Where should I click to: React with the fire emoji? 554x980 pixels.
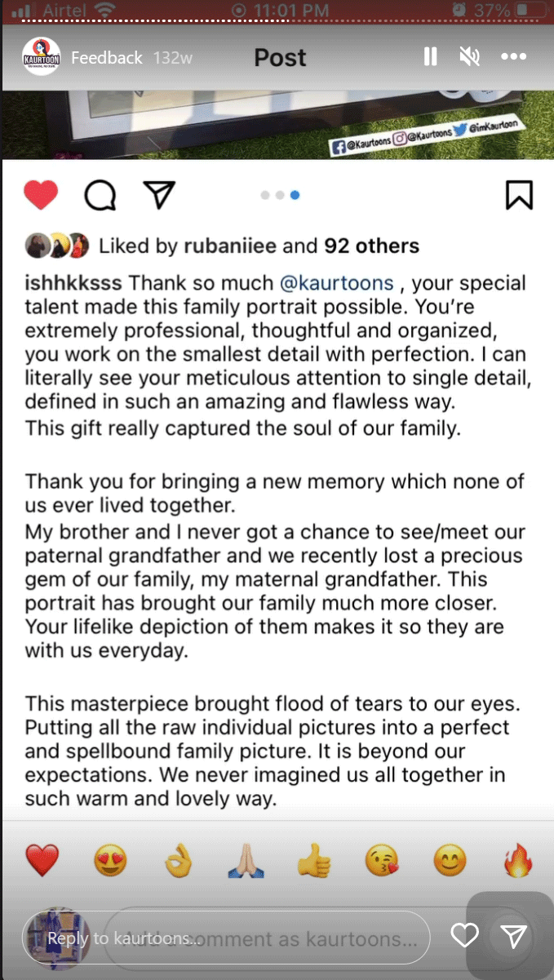517,860
